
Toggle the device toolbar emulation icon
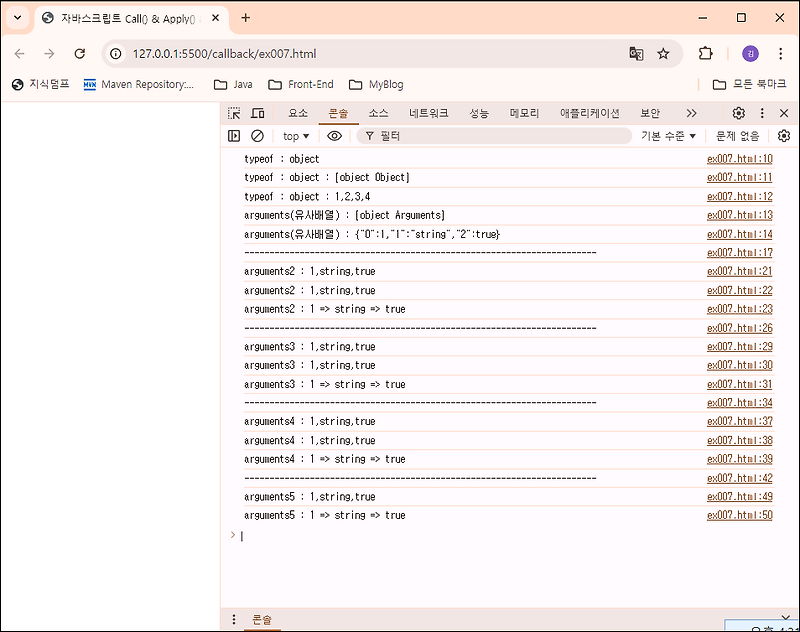[257, 113]
